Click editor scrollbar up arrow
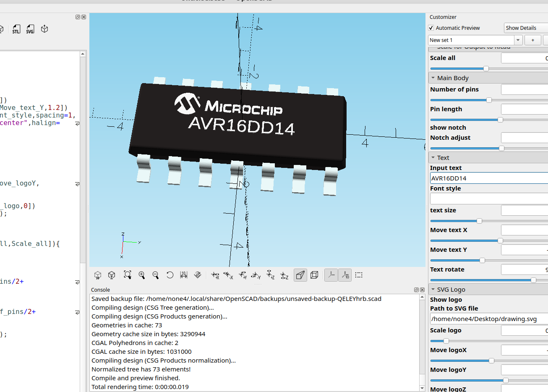The width and height of the screenshot is (548, 392). tap(83, 54)
